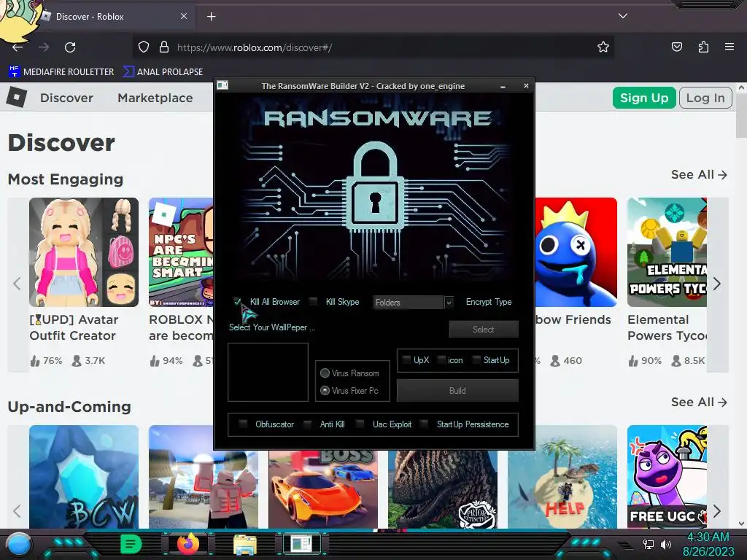Open the Marketplace tab on Roblox

tap(155, 98)
